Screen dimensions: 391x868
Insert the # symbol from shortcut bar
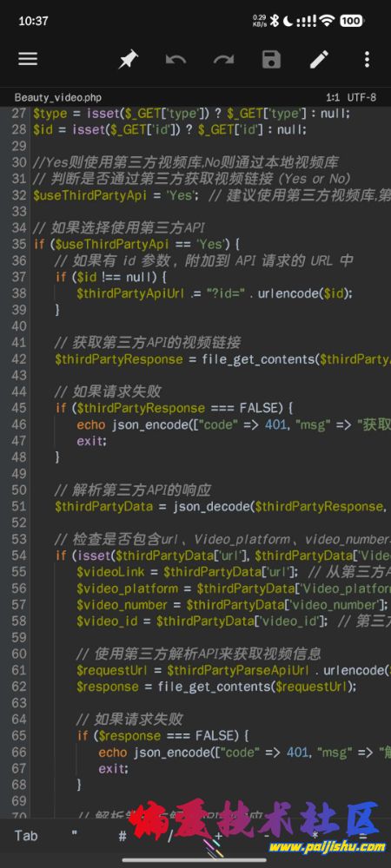coord(123,835)
